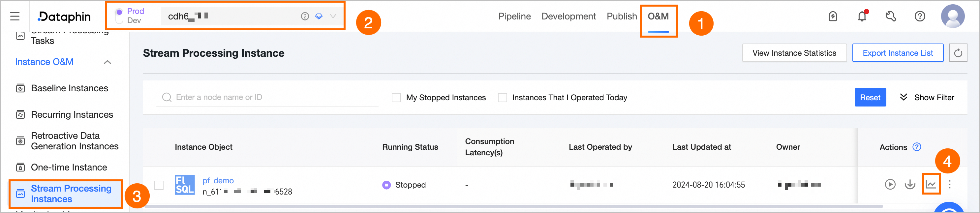
Task: Click Export Instance List button
Action: (898, 53)
